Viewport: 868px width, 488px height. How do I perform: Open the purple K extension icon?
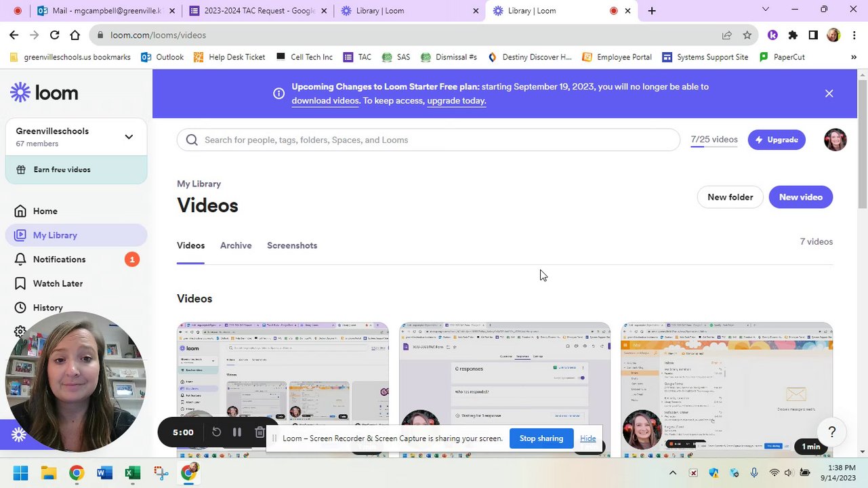click(x=772, y=35)
